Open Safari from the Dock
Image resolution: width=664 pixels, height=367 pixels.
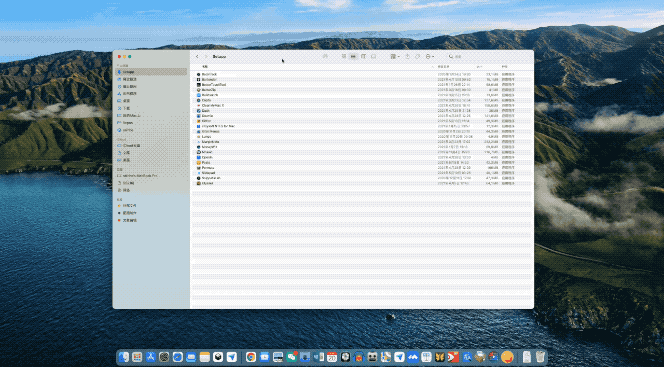point(177,357)
